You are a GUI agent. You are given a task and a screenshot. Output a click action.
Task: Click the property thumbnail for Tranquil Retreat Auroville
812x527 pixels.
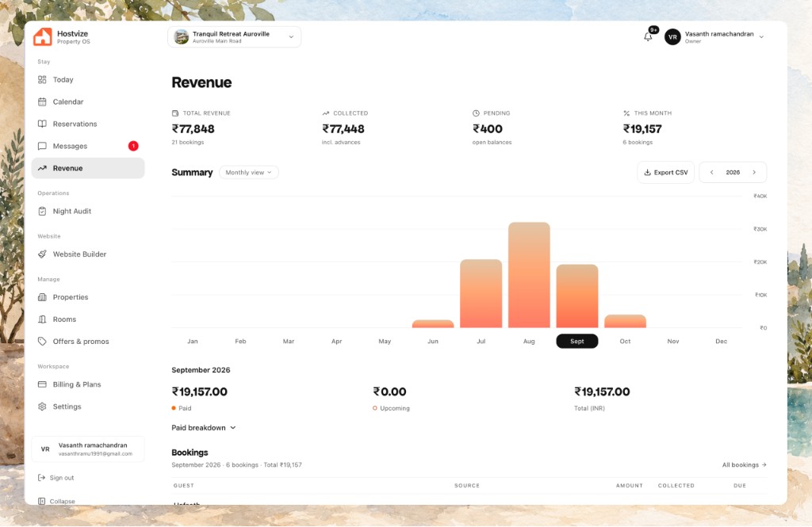click(182, 36)
